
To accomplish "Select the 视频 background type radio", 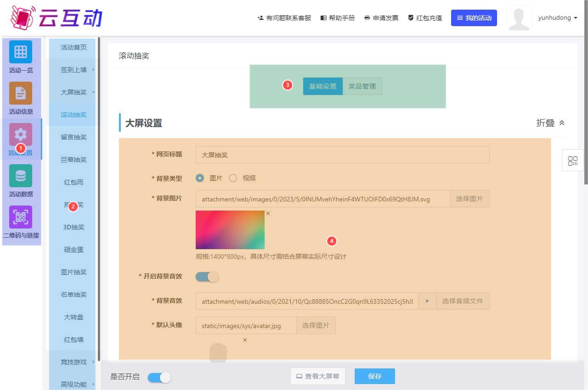I will (x=233, y=178).
